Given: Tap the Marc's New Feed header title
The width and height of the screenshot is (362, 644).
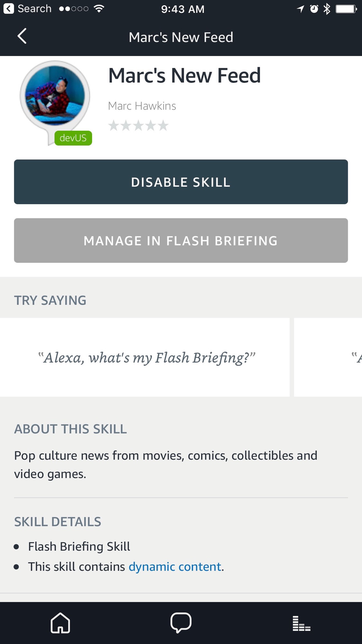Looking at the screenshot, I should pyautogui.click(x=181, y=37).
